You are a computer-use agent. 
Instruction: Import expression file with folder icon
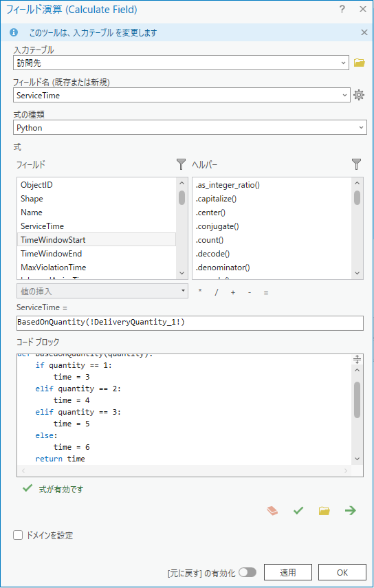(324, 511)
